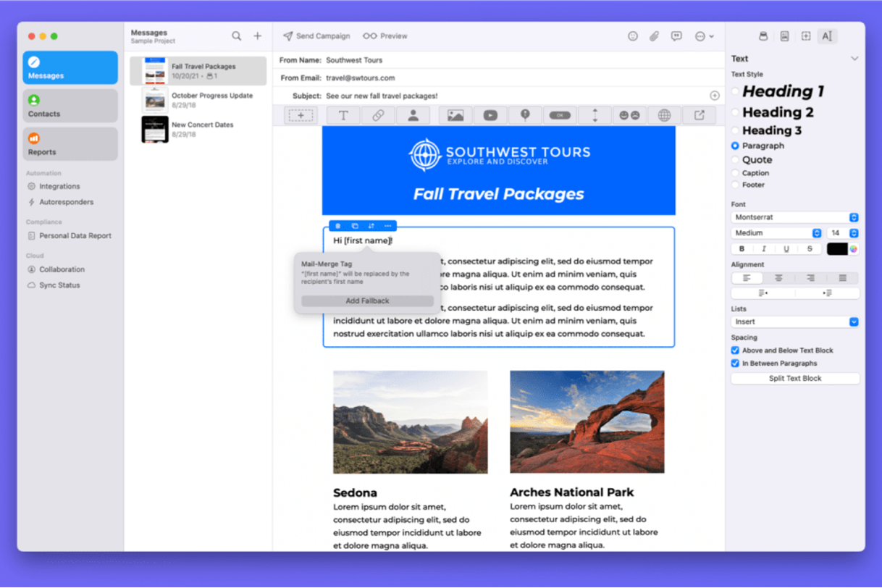Click the globe web content icon
Viewport: 882px width, 588px height.
click(x=664, y=115)
